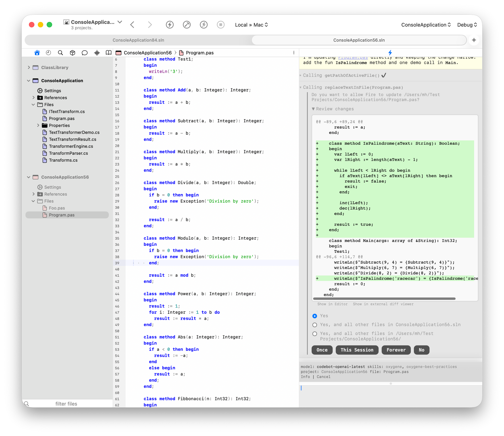
Task: Open Foo.pas under ConsoleApplication56
Action: [x=57, y=208]
